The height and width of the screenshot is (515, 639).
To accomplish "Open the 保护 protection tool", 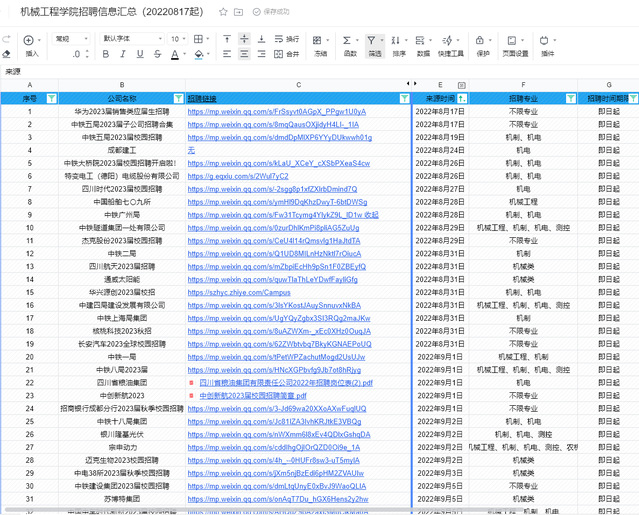I will pyautogui.click(x=483, y=44).
